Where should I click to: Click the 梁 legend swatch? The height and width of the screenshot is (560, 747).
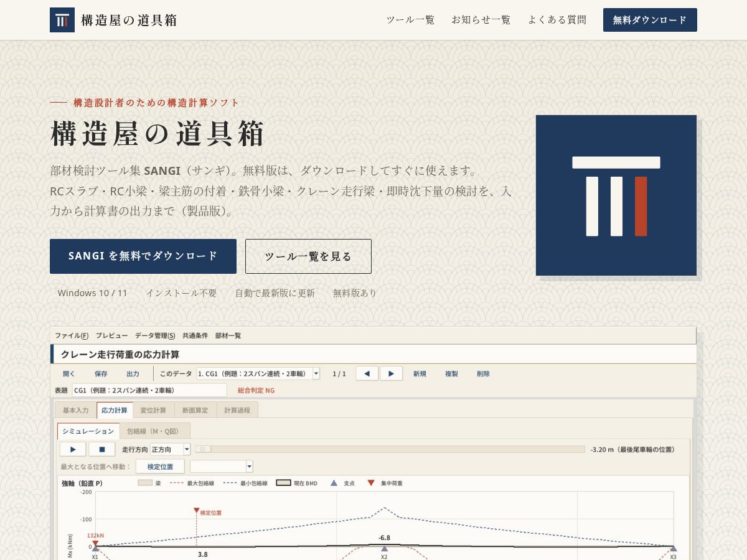145,483
